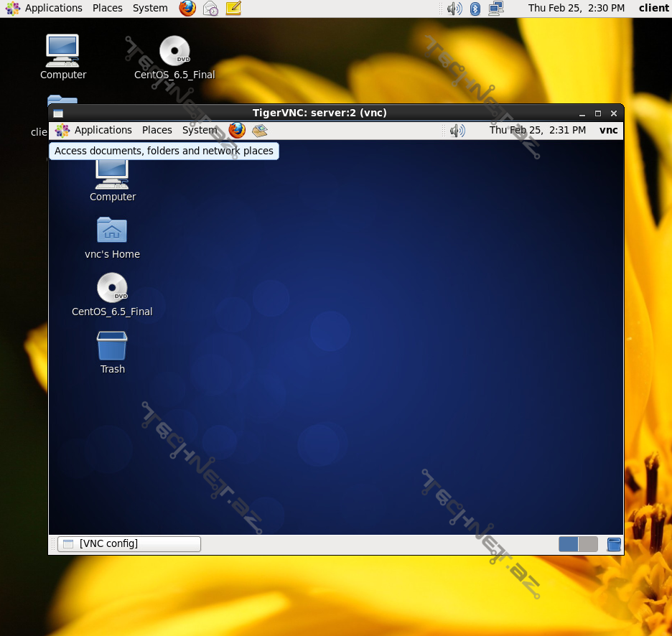672x636 pixels.
Task: Click the trash applet in VNC bottom panel
Action: pyautogui.click(x=614, y=544)
